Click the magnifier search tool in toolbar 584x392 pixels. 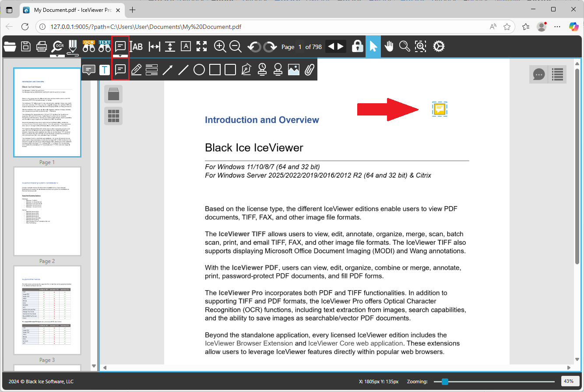(x=405, y=46)
